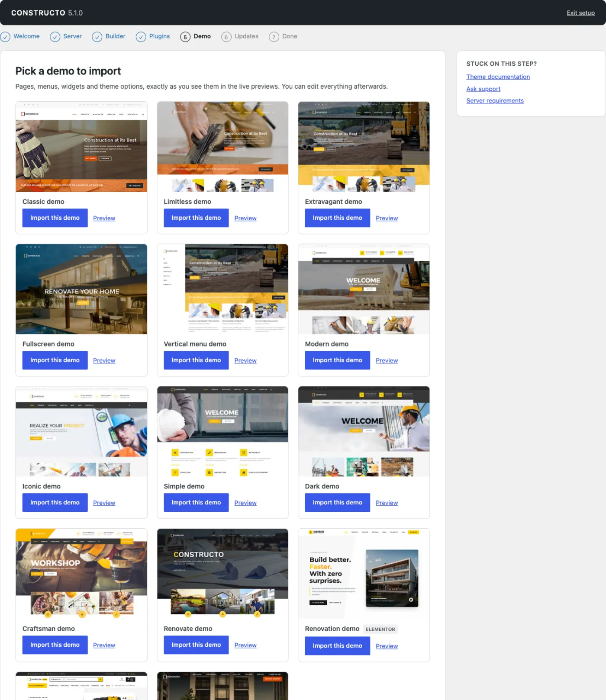Screen dimensions: 606x700
Task: Go to the Plugins step
Action: 159,36
